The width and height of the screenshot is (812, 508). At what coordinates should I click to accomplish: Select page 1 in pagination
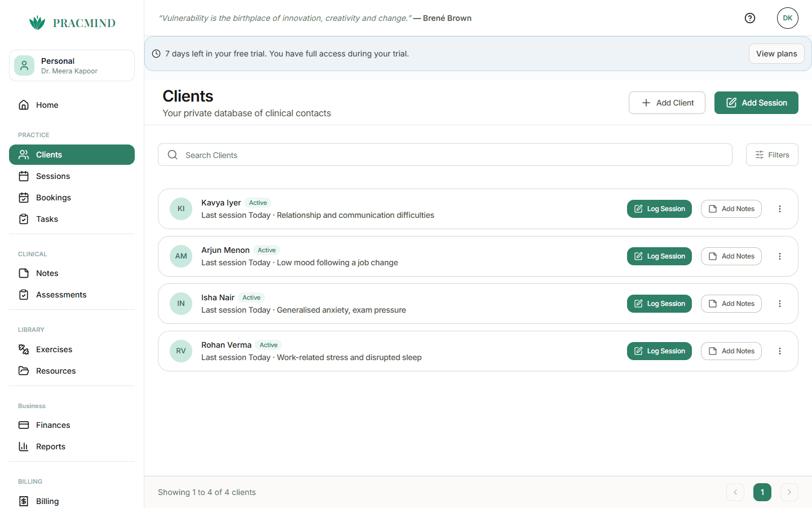[x=762, y=492]
